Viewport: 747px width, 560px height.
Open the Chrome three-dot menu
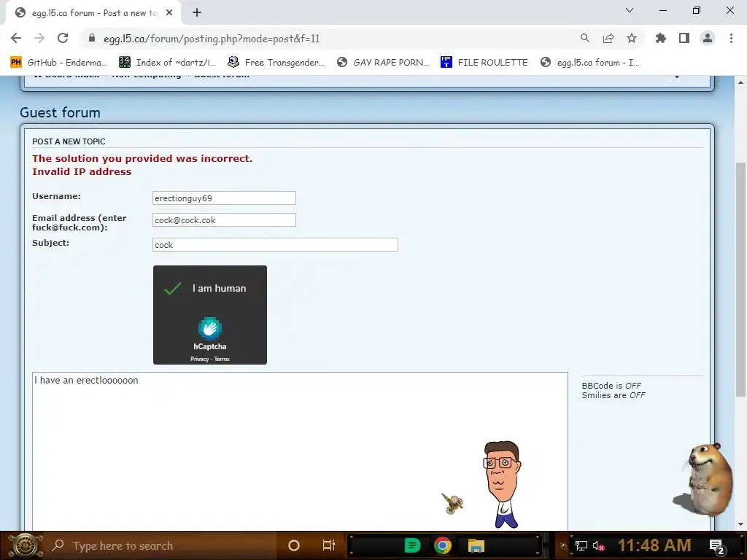(x=731, y=38)
